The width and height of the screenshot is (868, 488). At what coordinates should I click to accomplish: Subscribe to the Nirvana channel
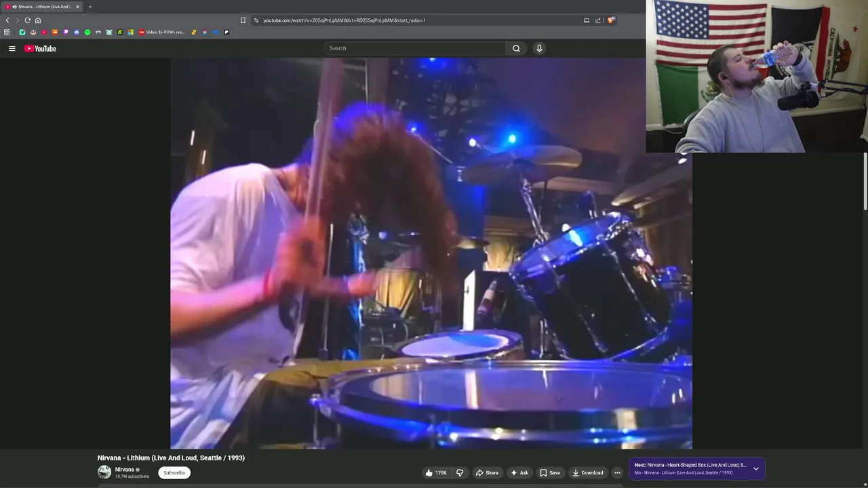174,472
